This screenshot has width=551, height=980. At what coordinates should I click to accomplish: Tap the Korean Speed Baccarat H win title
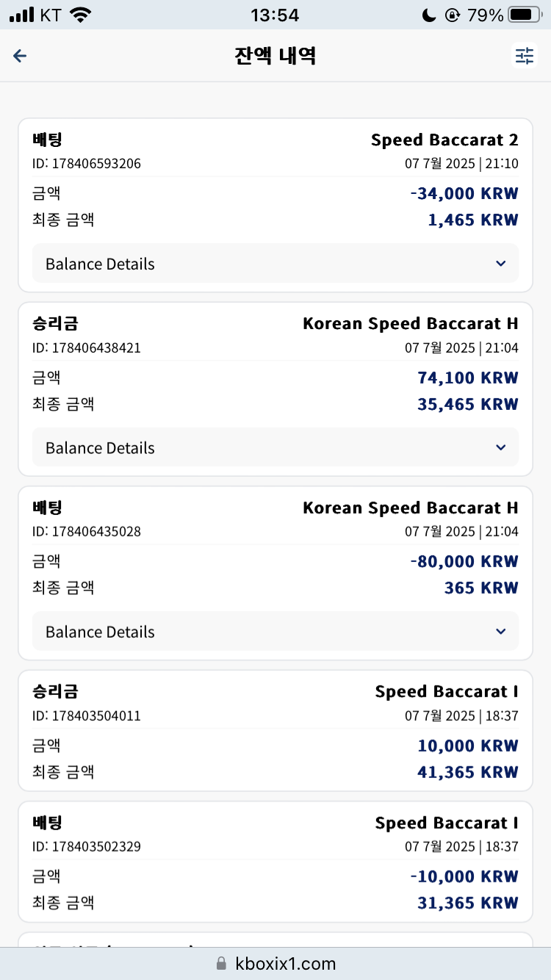point(411,324)
